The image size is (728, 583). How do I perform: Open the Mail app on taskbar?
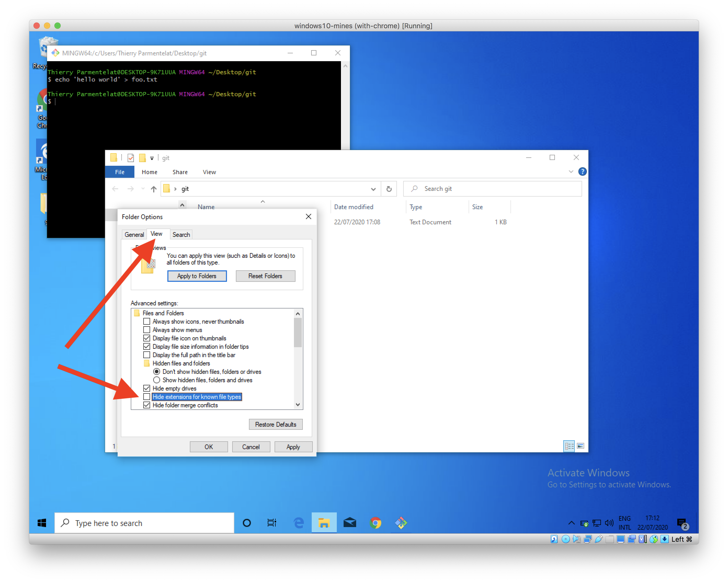(349, 523)
